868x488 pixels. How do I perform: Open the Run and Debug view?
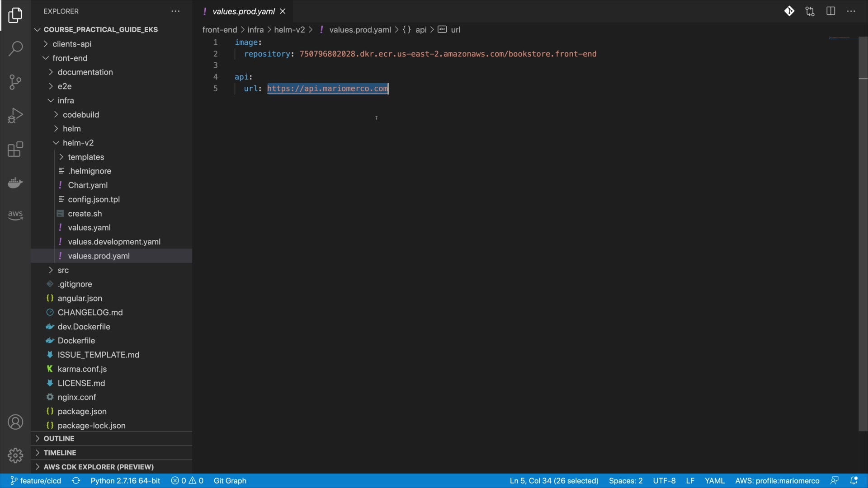pos(15,115)
